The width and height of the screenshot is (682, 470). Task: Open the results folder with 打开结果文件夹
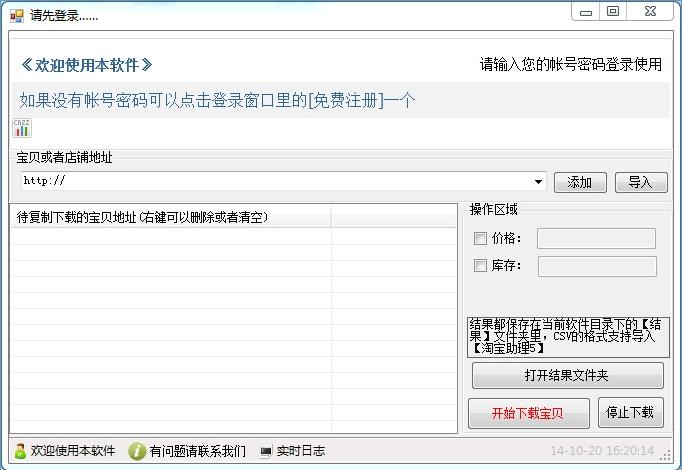[567, 376]
